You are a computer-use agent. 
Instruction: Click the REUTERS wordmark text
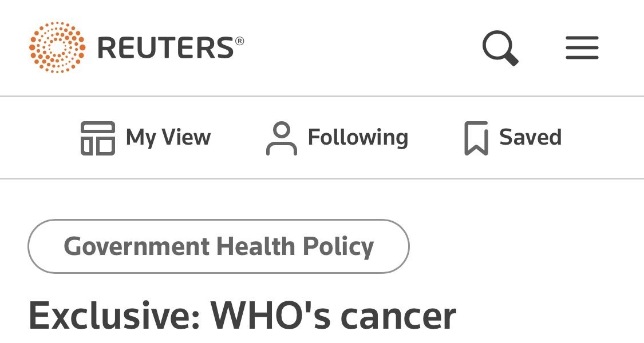(x=166, y=48)
